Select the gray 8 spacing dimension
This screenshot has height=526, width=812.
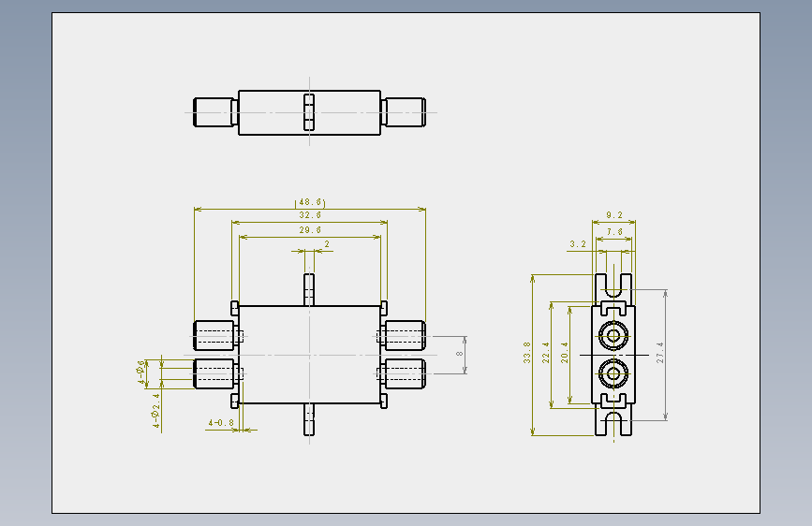pyautogui.click(x=459, y=354)
